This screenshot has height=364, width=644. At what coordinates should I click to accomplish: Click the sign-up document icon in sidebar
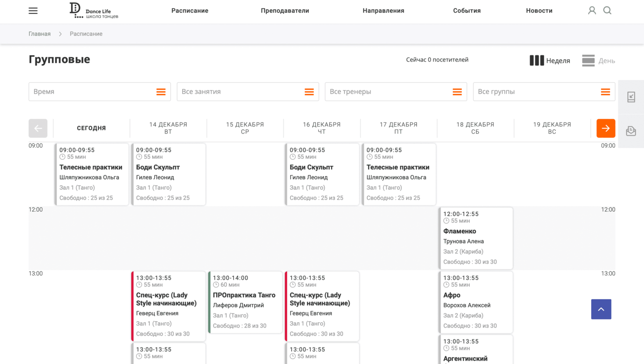point(631,97)
